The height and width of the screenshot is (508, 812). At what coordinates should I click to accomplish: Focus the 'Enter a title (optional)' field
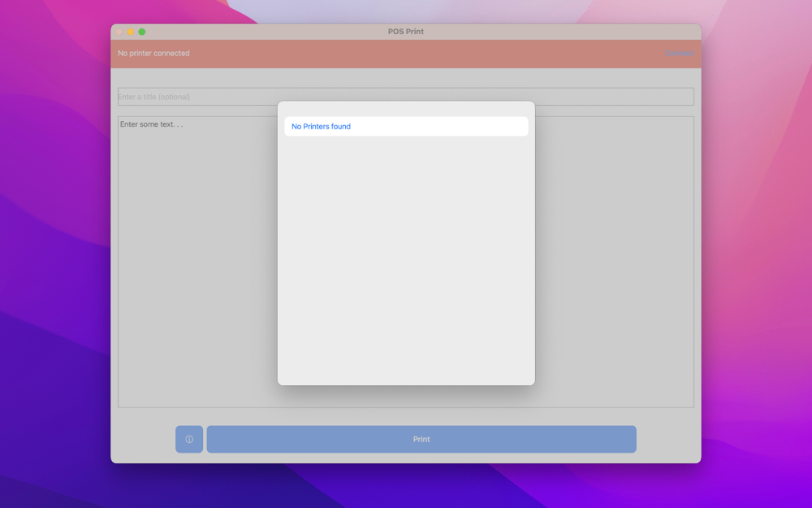coord(405,97)
